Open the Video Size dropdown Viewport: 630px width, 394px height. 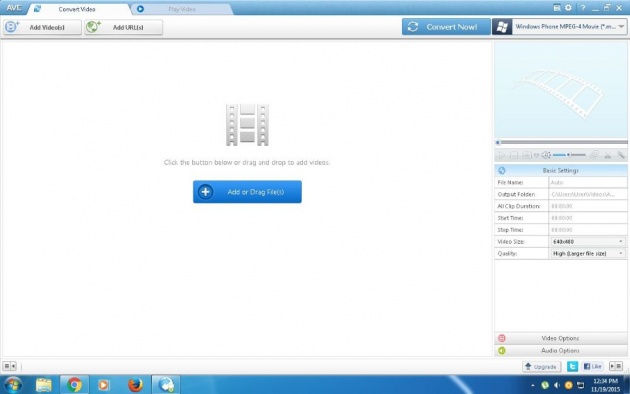pyautogui.click(x=587, y=242)
